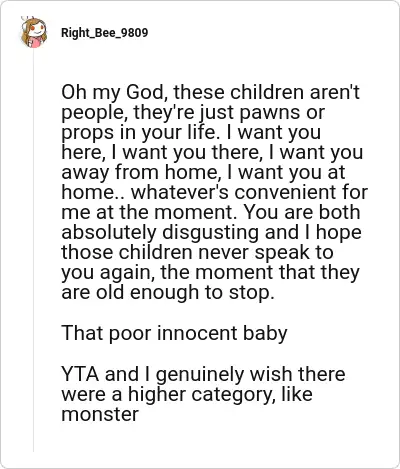Click the 'YTA' verdict text
This screenshot has width=400, height=469.
pos(80,374)
